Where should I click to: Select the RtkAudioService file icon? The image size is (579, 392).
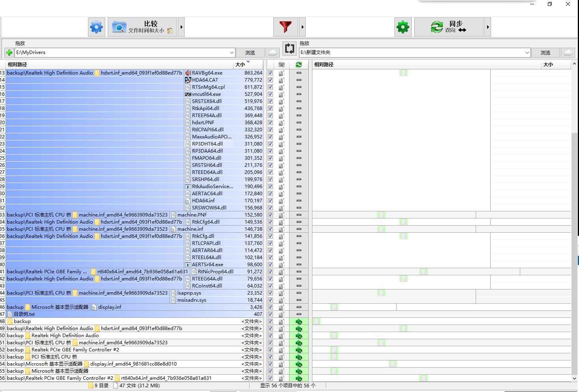(x=188, y=187)
